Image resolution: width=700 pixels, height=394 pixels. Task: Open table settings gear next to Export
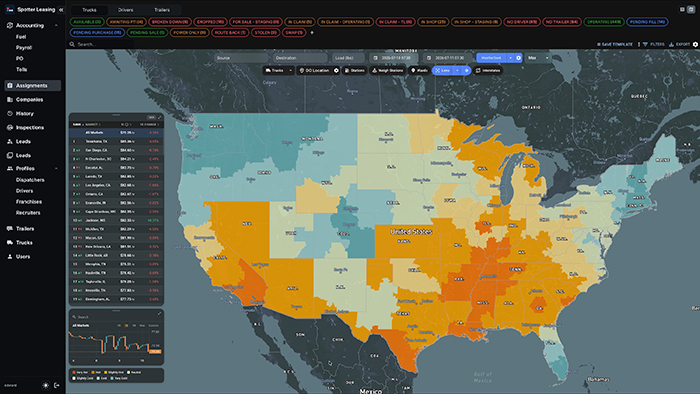tap(695, 44)
